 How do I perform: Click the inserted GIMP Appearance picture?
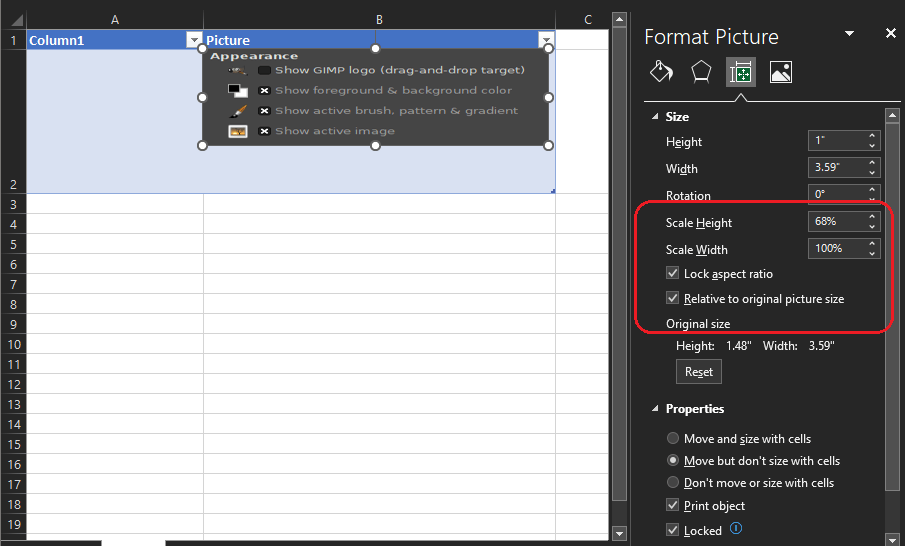coord(375,97)
